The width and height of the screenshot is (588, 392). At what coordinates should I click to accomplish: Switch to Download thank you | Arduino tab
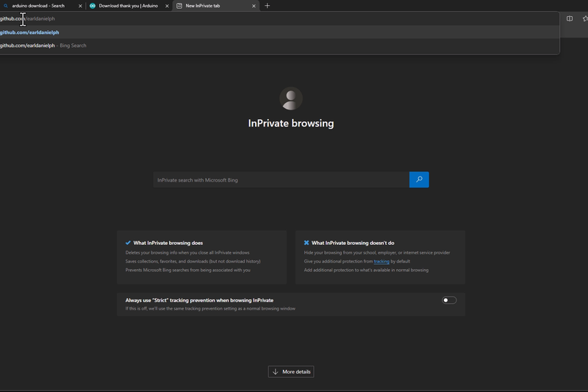pyautogui.click(x=129, y=6)
